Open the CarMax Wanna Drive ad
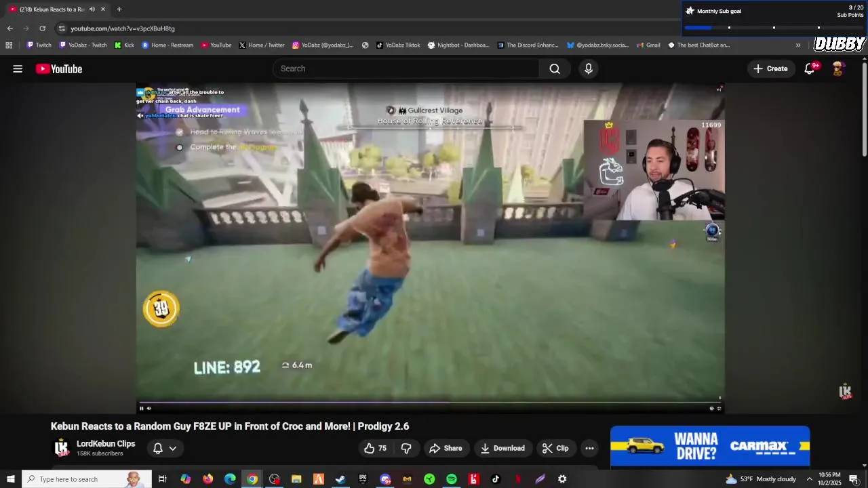868x488 pixels. pyautogui.click(x=710, y=447)
